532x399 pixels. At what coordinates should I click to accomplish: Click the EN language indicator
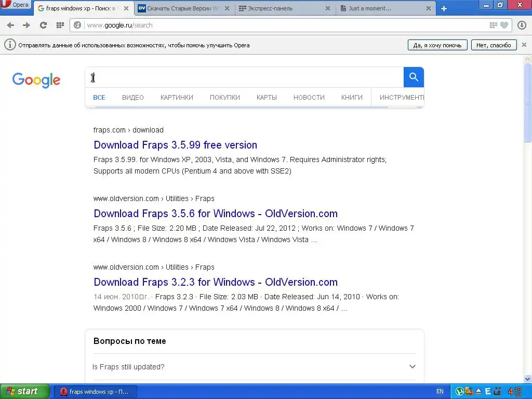[440, 392]
